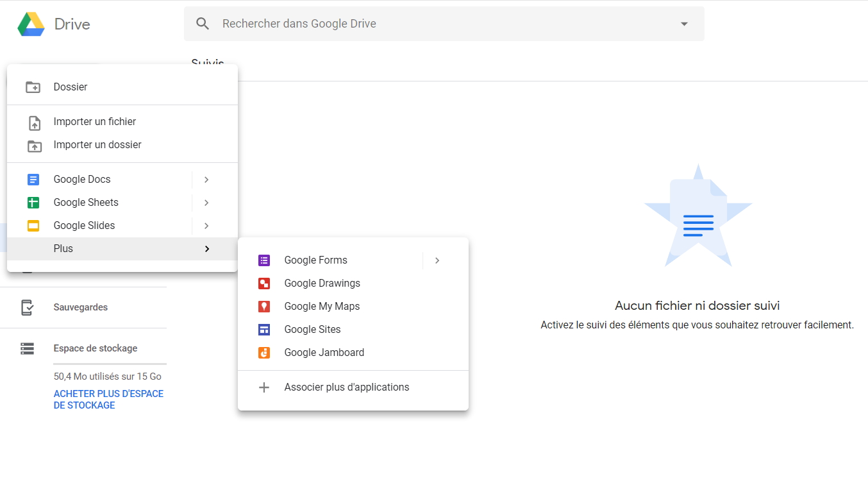
Task: Click the orange Jamboard icon
Action: click(264, 353)
